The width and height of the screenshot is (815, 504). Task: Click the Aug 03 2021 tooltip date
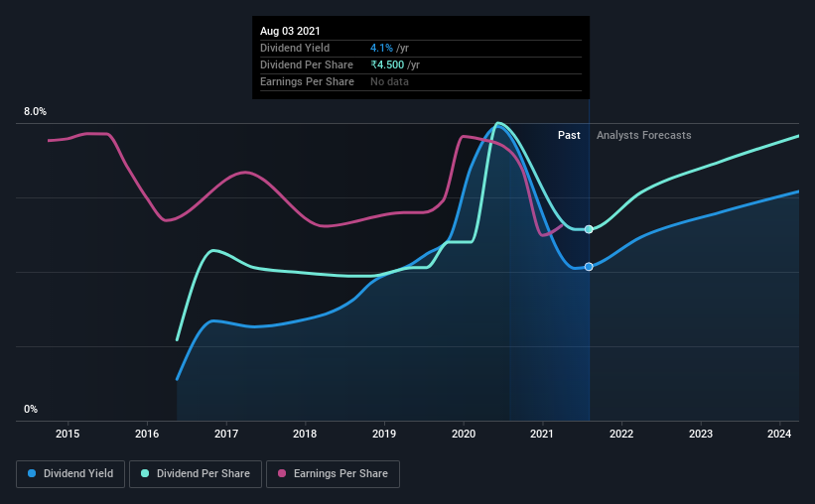pyautogui.click(x=290, y=31)
